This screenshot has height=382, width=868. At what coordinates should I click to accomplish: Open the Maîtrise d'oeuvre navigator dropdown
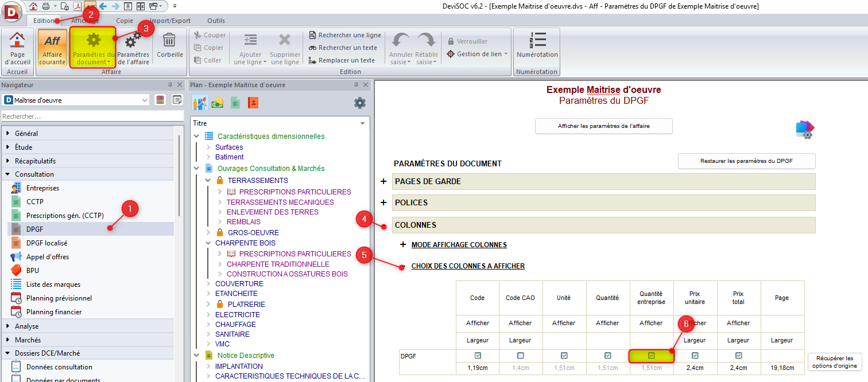(144, 100)
